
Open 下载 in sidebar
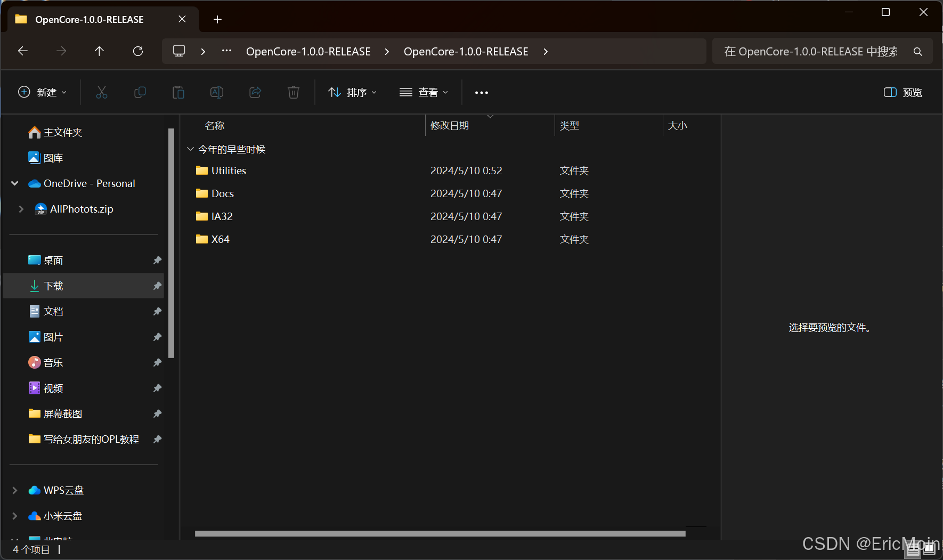pyautogui.click(x=53, y=286)
